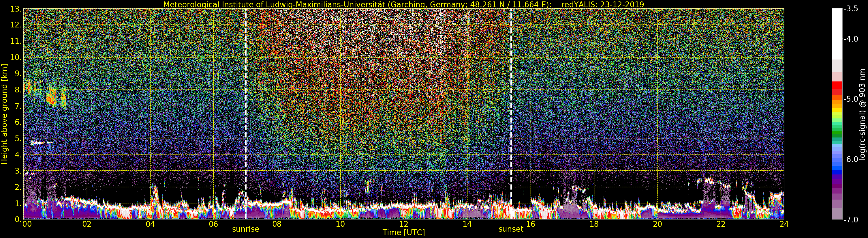
Task: Click the colorbar label 'log(rc-signal) @ 903 nm'
Action: coord(863,114)
